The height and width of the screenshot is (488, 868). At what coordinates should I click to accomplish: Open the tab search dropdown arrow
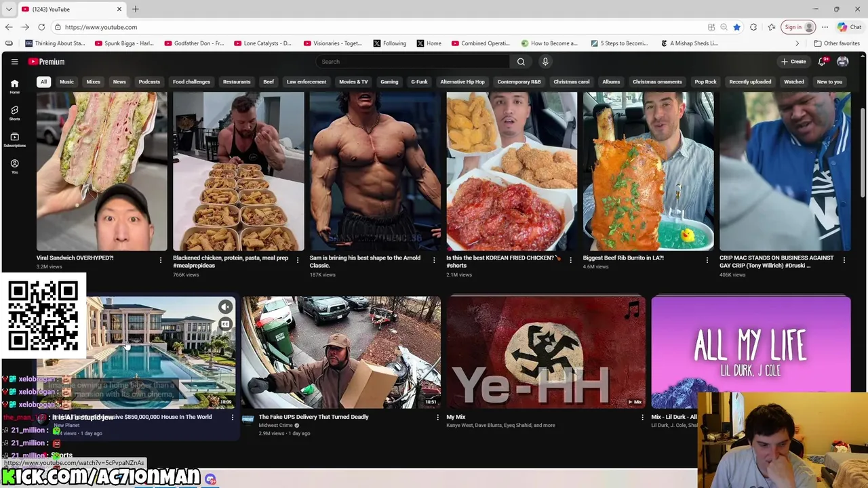pos(9,9)
